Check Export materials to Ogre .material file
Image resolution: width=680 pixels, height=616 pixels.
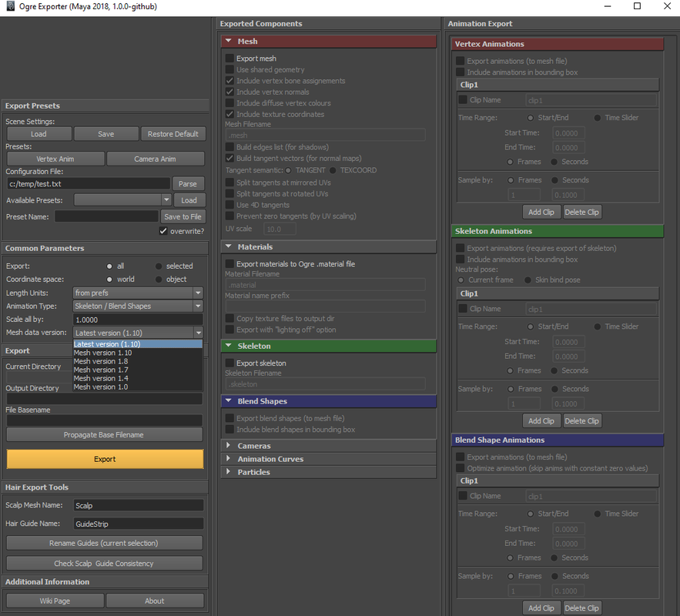click(229, 263)
